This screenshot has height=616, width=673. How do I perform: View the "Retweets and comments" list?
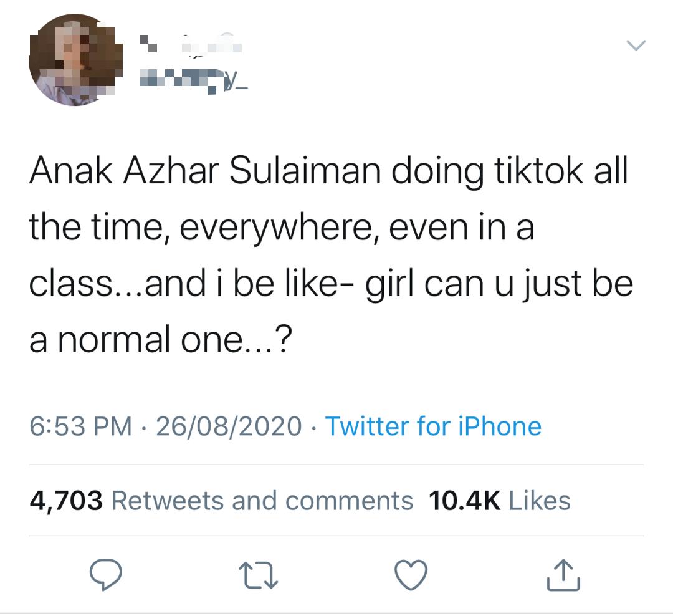pos(261,501)
